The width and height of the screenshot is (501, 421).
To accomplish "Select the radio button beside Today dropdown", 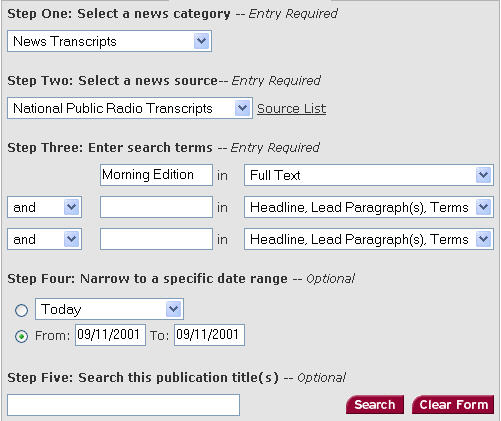I will pos(22,310).
